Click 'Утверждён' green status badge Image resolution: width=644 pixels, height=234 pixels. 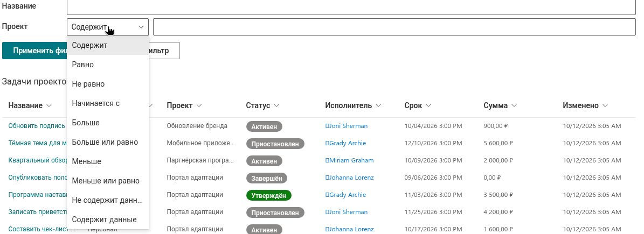coord(268,195)
